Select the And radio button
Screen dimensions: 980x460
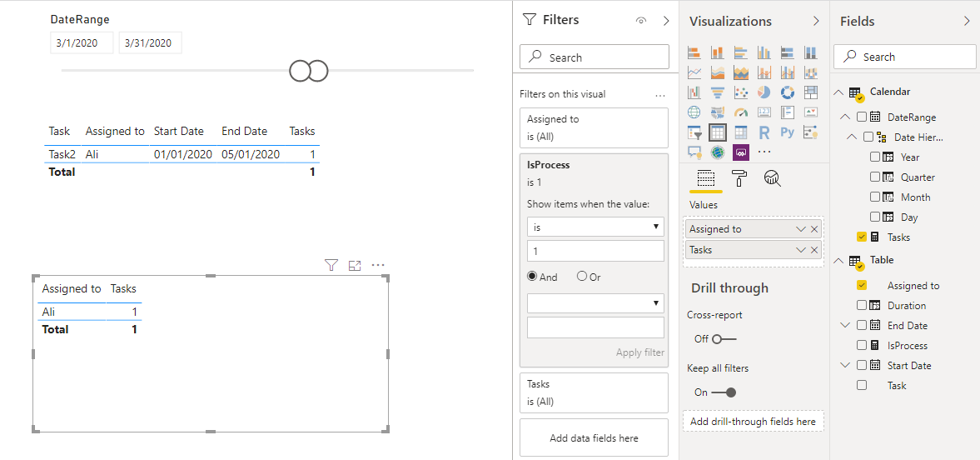coord(532,276)
